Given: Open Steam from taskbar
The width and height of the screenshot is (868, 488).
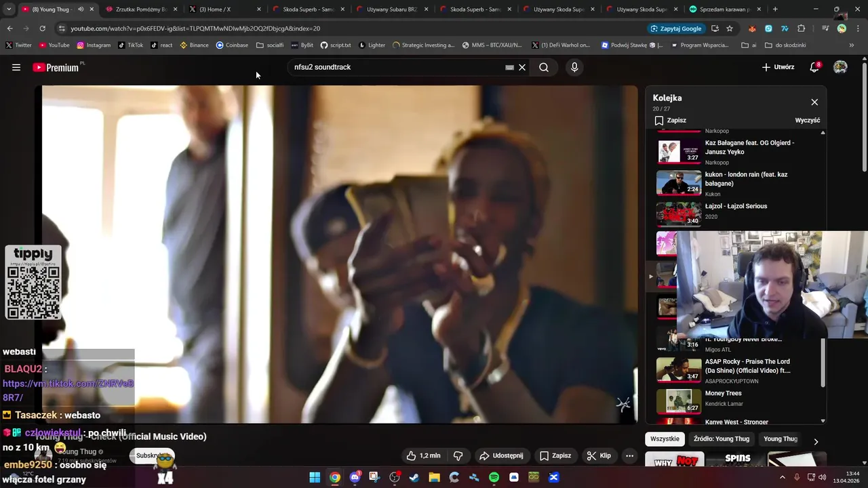Looking at the screenshot, I should (x=414, y=477).
